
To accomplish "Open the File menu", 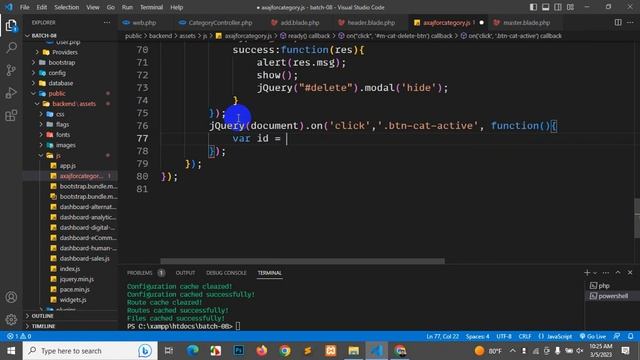I will [x=24, y=7].
